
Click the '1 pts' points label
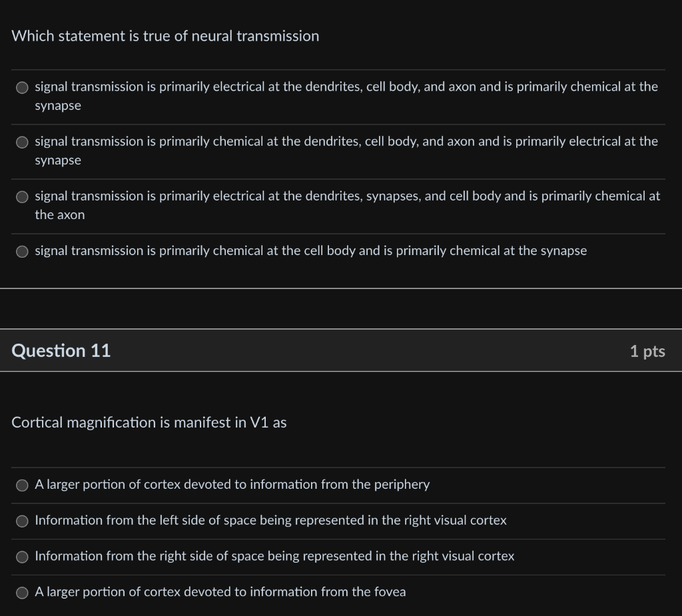point(647,351)
